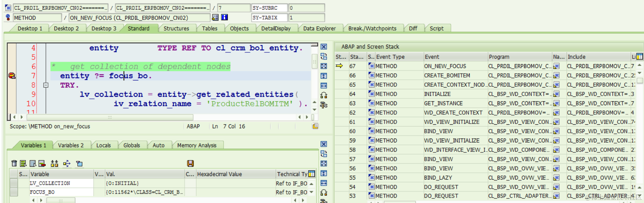Swap source code tool with another
This screenshot has width=644, height=203.
pyautogui.click(x=324, y=95)
